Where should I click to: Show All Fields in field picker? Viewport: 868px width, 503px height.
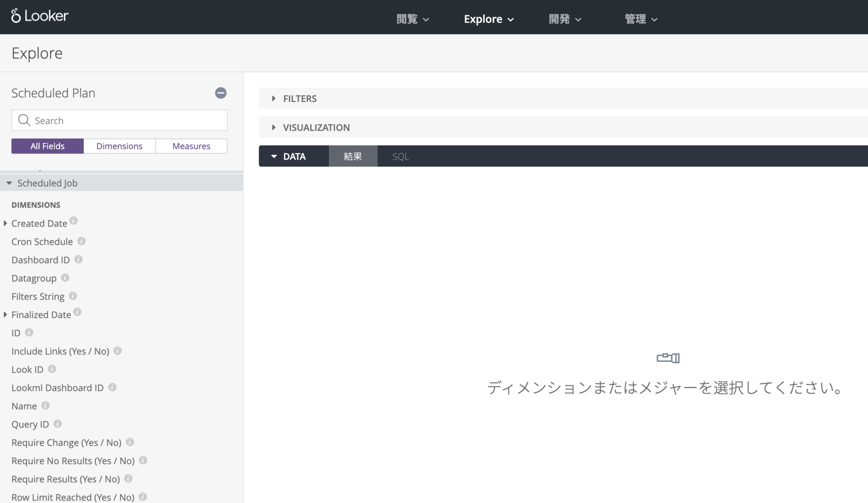[47, 146]
